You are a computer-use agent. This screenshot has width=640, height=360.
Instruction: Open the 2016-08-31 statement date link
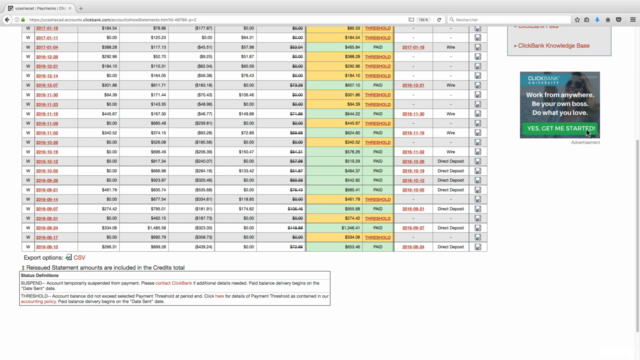tap(47, 218)
